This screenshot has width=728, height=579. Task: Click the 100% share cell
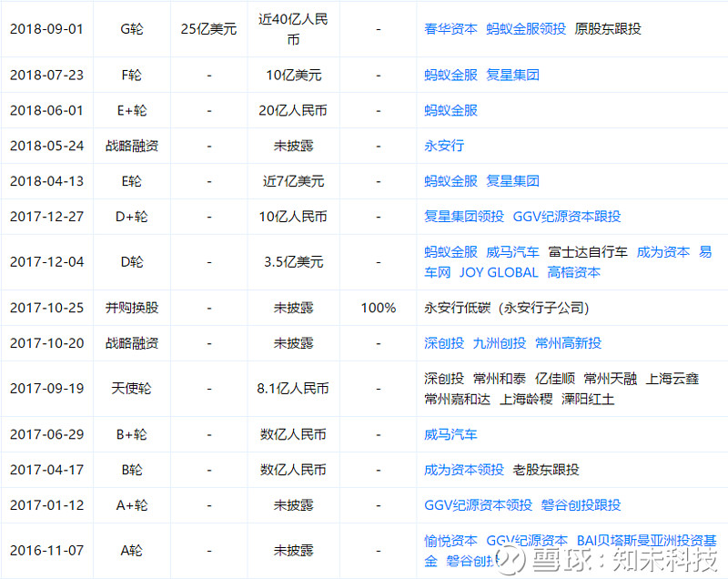coord(379,308)
